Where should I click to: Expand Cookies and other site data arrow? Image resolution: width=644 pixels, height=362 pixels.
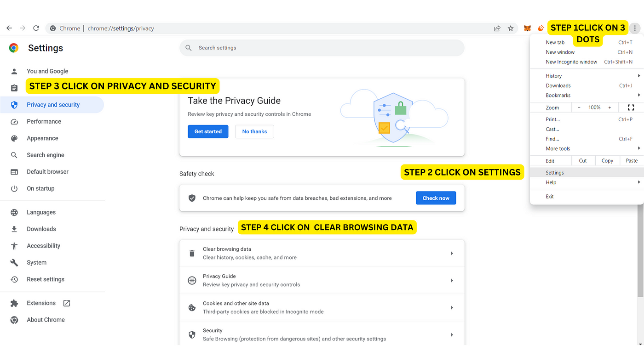tap(452, 308)
